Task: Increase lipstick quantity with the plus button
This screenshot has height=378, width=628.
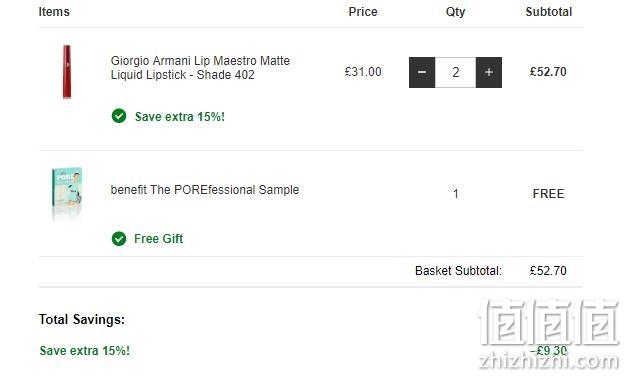Action: click(x=489, y=72)
